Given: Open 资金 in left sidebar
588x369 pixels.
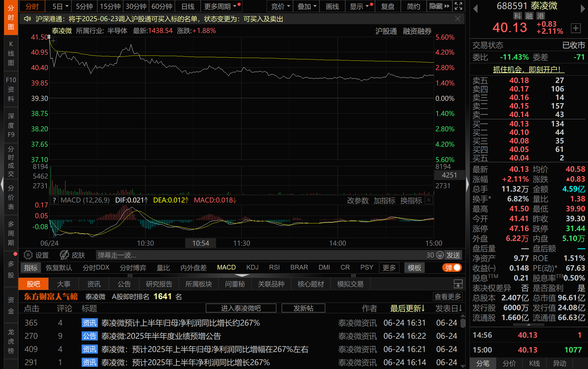Looking at the screenshot, I should 11,305.
